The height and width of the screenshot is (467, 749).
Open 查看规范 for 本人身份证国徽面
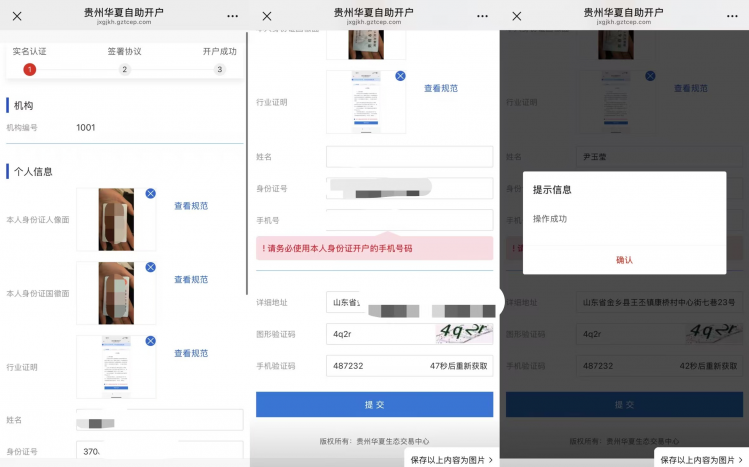click(x=191, y=279)
